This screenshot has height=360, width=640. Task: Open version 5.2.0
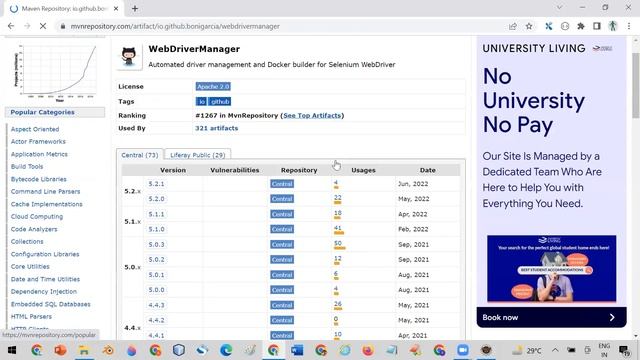[x=156, y=199]
